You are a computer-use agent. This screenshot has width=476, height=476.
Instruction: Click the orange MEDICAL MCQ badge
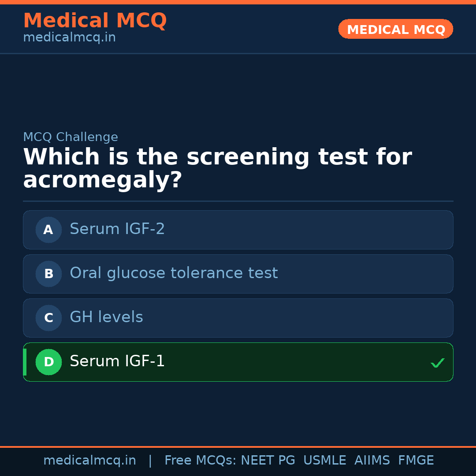tap(395, 29)
